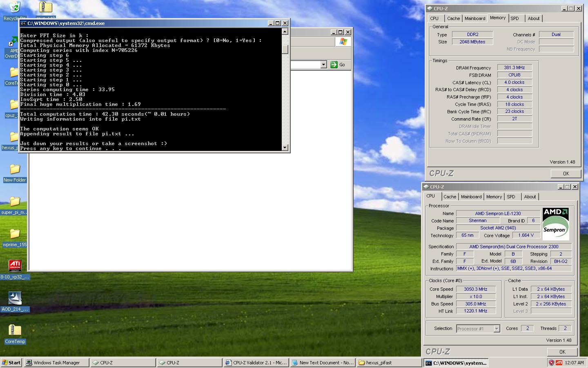Click the CPU-Z CPU window title bar icon
588x368 pixels.
click(x=426, y=187)
